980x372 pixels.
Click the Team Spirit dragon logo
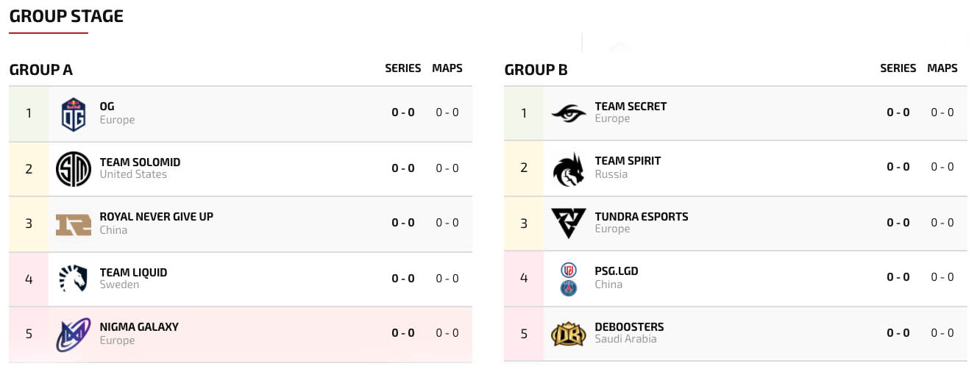coord(569,169)
